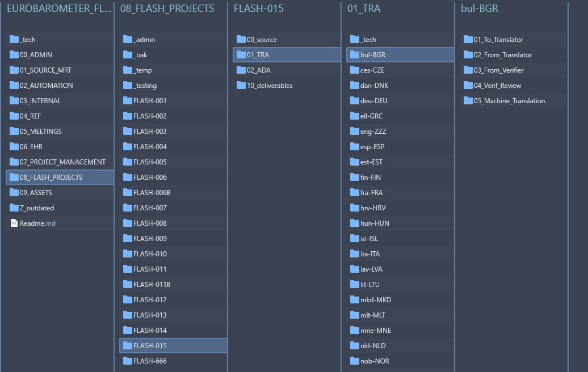Click the highlighted 08_FLASH_PROJECTS folder
Image resolution: width=588 pixels, height=372 pixels.
[x=60, y=177]
